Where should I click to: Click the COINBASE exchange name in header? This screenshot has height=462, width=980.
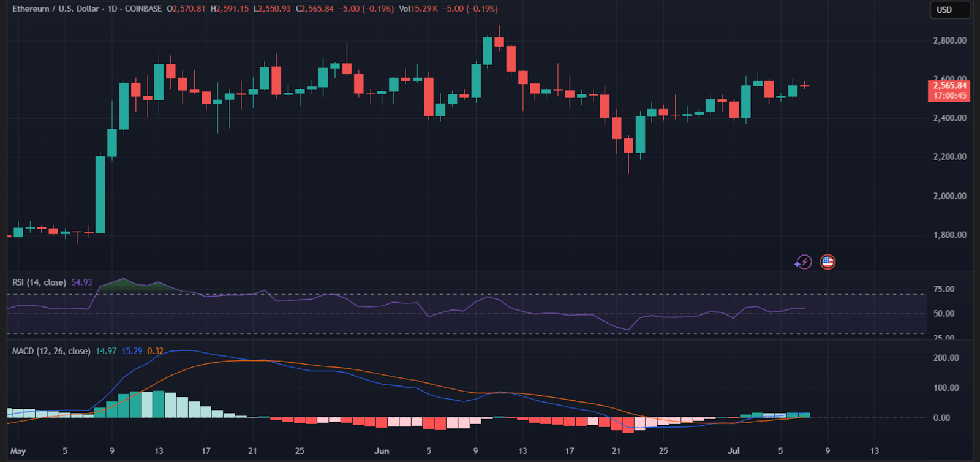pos(143,9)
